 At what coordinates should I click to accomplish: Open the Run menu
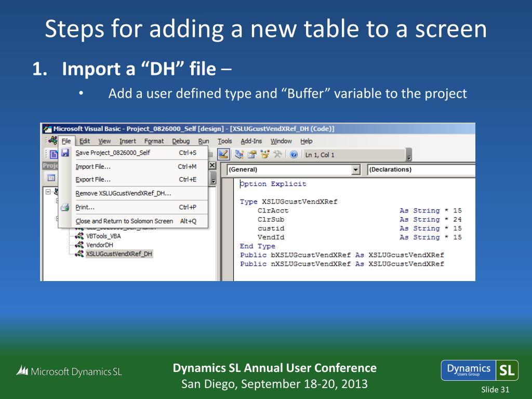[204, 141]
